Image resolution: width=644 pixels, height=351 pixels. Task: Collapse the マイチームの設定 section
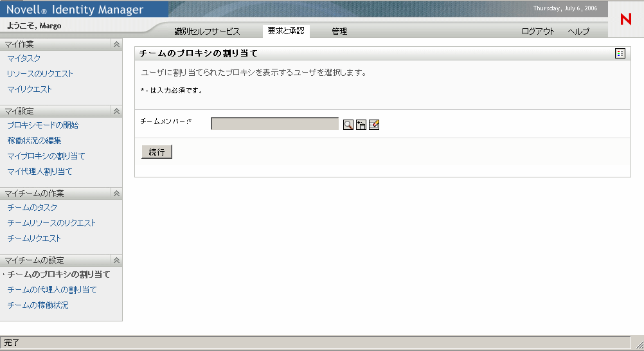(x=116, y=260)
